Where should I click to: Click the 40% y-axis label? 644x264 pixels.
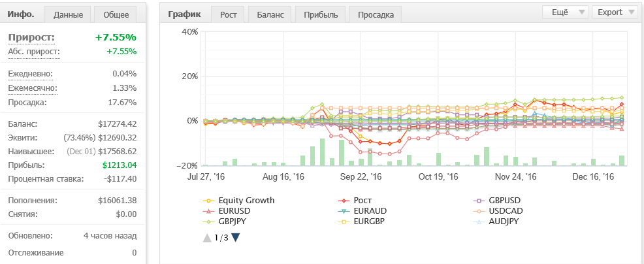190,31
